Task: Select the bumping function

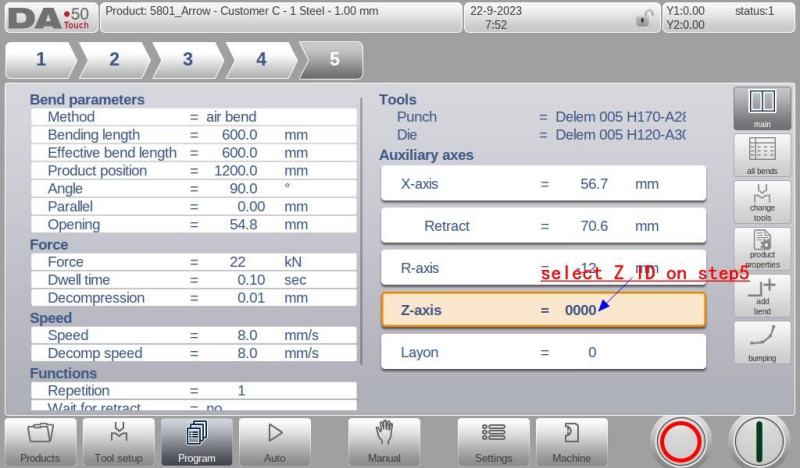Action: [x=762, y=341]
